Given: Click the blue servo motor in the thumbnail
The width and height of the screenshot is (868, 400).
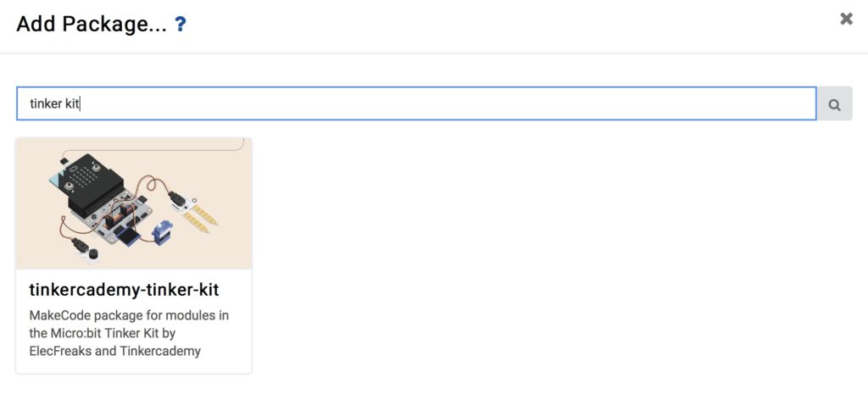Looking at the screenshot, I should point(163,233).
